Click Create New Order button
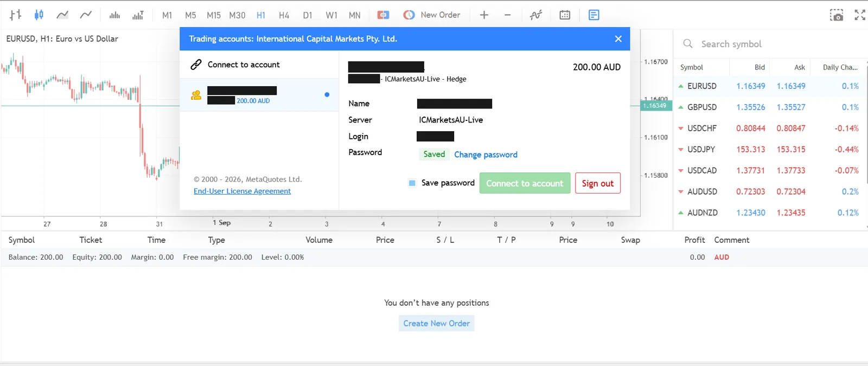Image resolution: width=868 pixels, height=366 pixels. pyautogui.click(x=437, y=323)
